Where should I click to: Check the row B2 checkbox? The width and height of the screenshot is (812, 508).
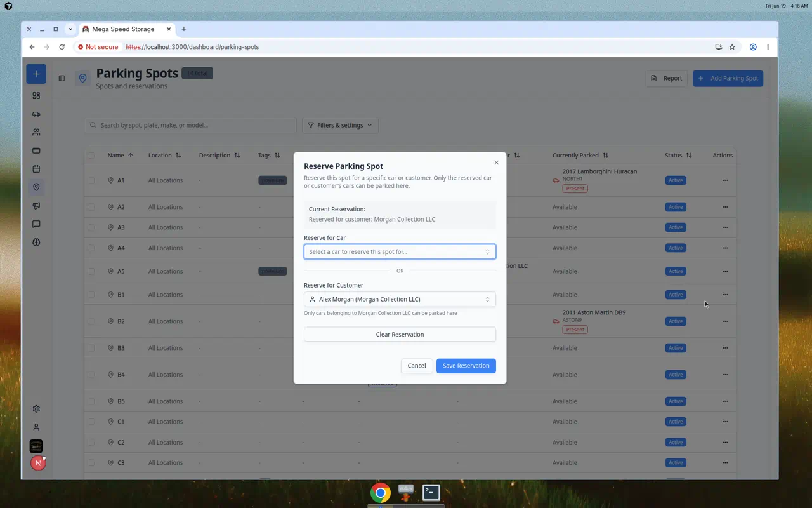tap(91, 321)
